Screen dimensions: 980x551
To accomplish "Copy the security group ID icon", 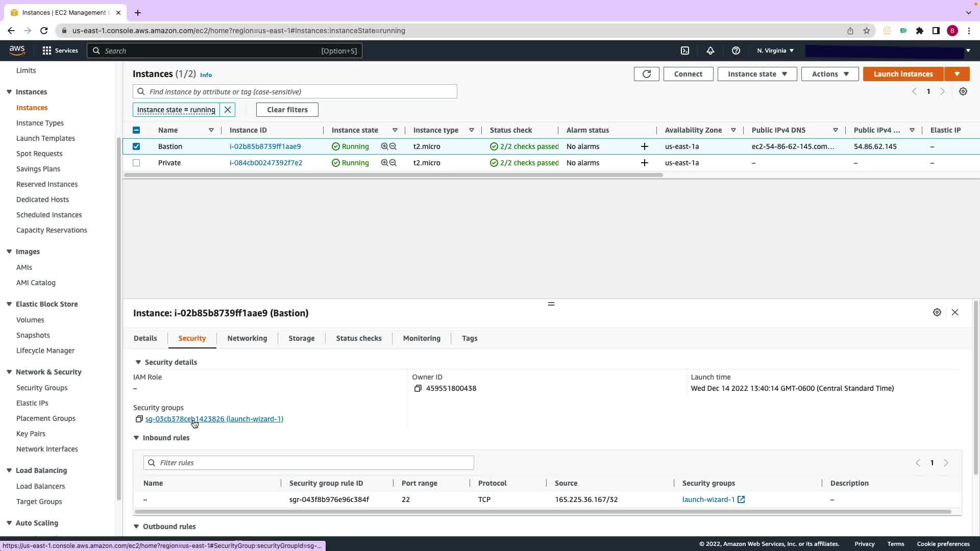I will pyautogui.click(x=139, y=419).
